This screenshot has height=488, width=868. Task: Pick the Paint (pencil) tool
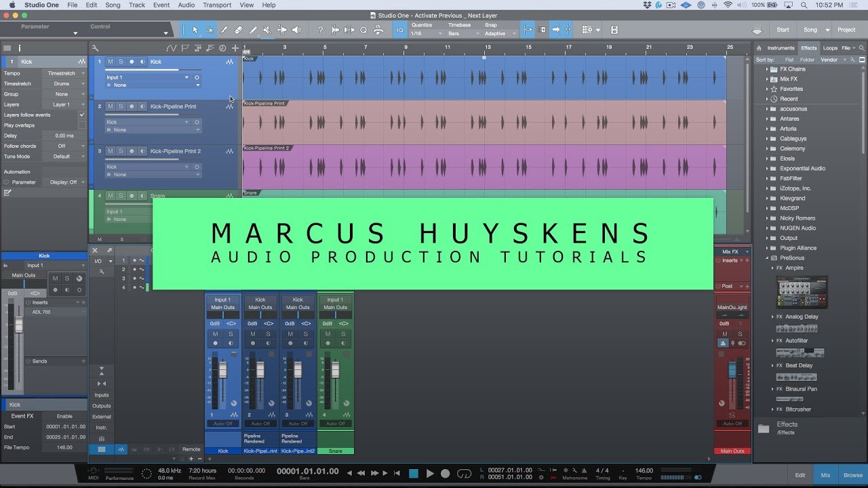(x=253, y=30)
